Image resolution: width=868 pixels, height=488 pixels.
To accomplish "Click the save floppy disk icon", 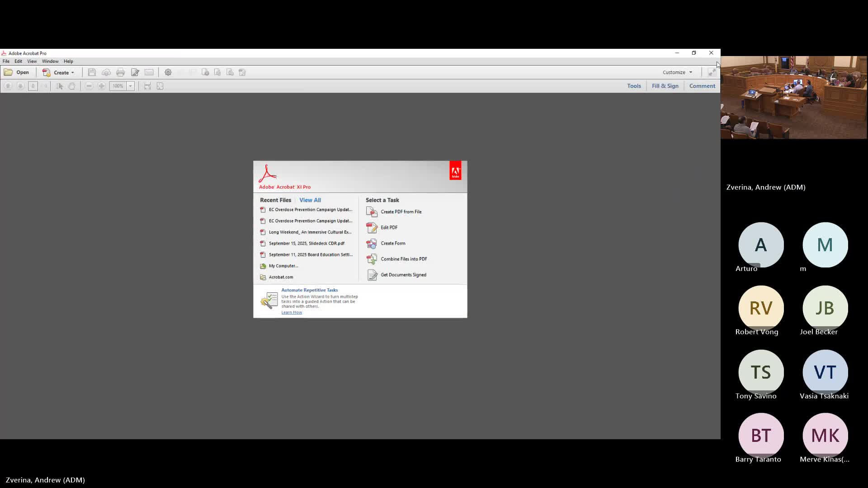I will pyautogui.click(x=92, y=72).
